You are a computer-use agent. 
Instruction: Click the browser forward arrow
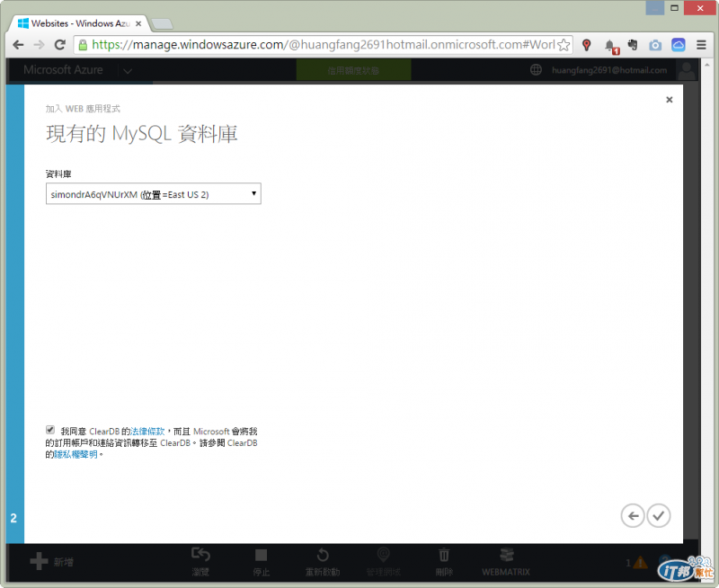point(39,45)
